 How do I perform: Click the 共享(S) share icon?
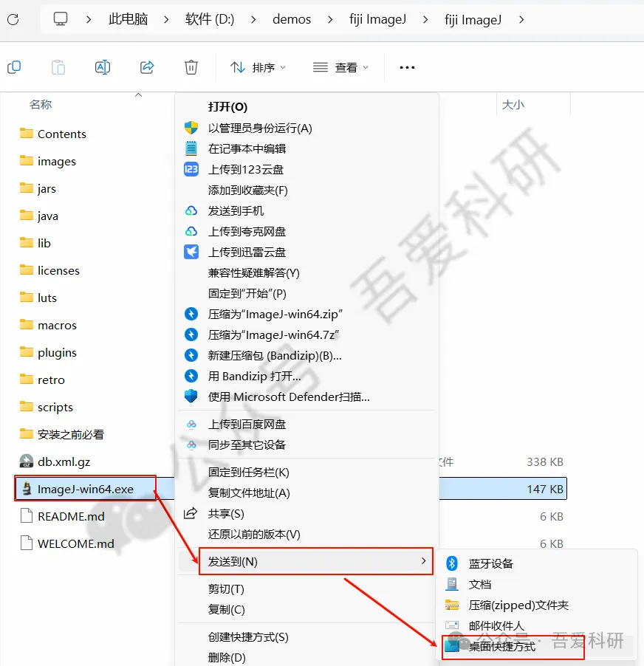[x=191, y=513]
